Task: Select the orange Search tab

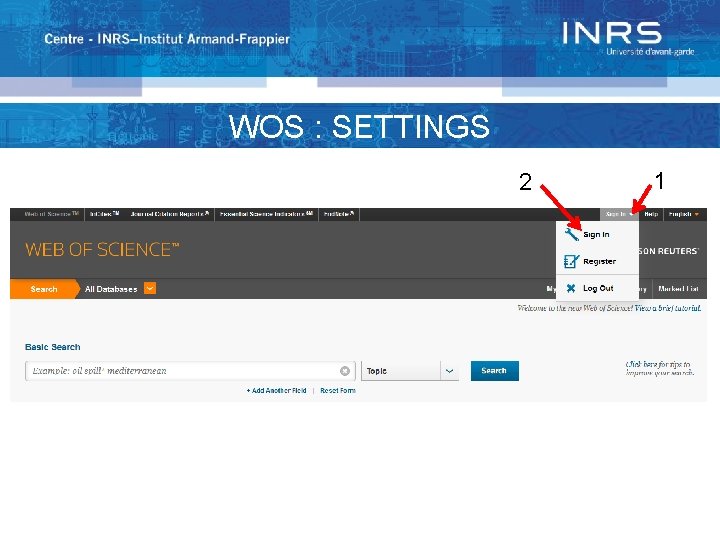Action: tap(44, 289)
